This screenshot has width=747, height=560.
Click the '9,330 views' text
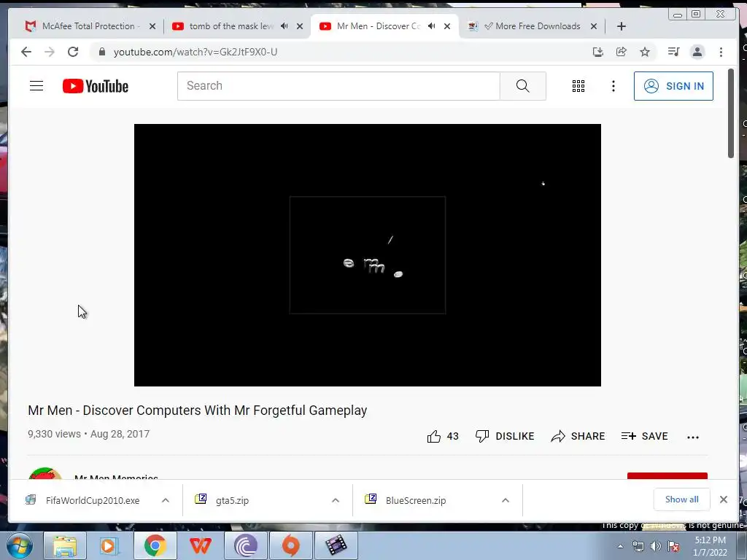pyautogui.click(x=54, y=434)
